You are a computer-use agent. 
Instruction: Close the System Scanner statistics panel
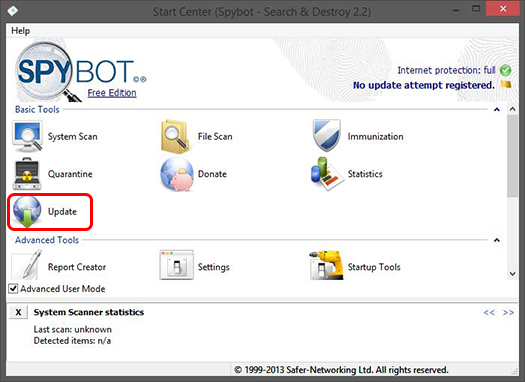18,312
